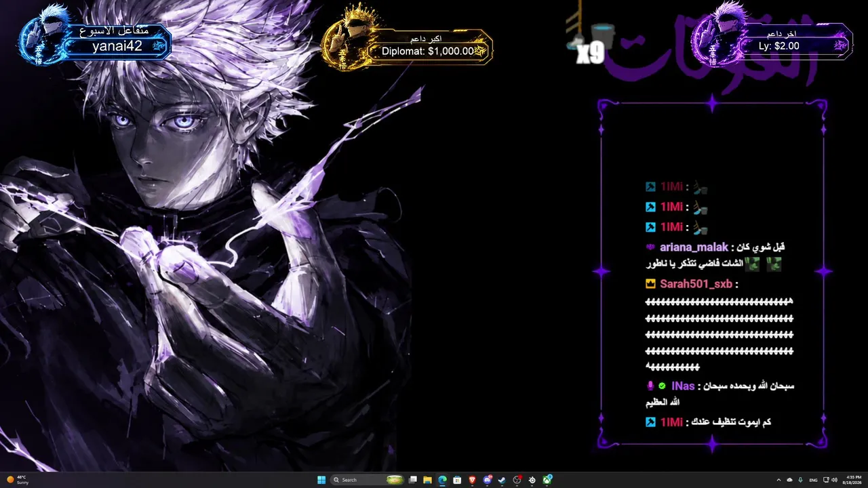Image resolution: width=868 pixels, height=488 pixels.
Task: Switch the ENG input language indicator
Action: tap(813, 480)
